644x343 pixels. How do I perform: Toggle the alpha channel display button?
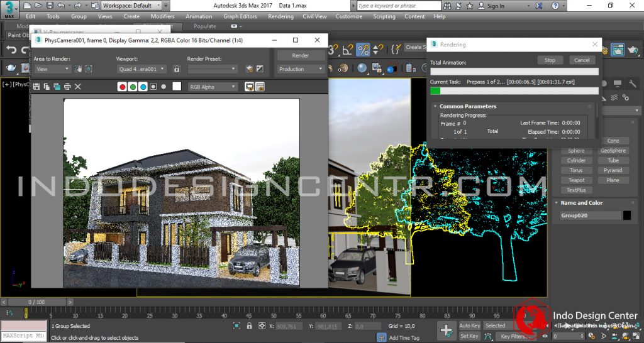(153, 87)
